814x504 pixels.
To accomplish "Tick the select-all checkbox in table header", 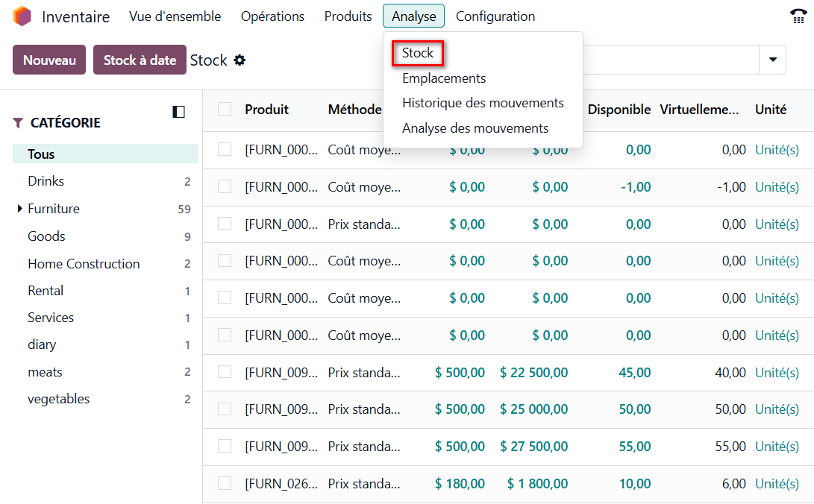I will point(225,110).
